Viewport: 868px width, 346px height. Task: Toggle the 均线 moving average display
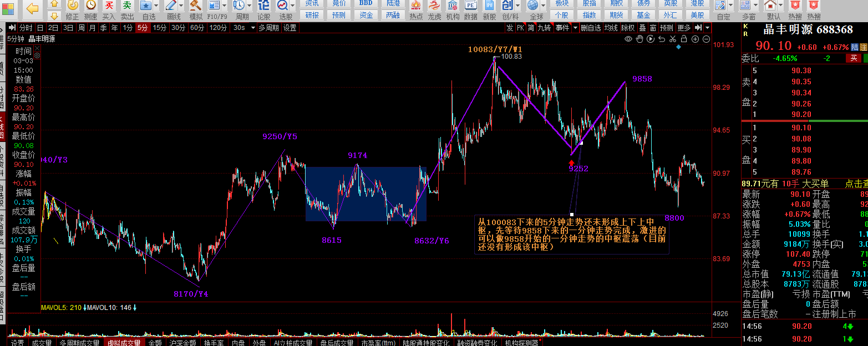[611, 28]
